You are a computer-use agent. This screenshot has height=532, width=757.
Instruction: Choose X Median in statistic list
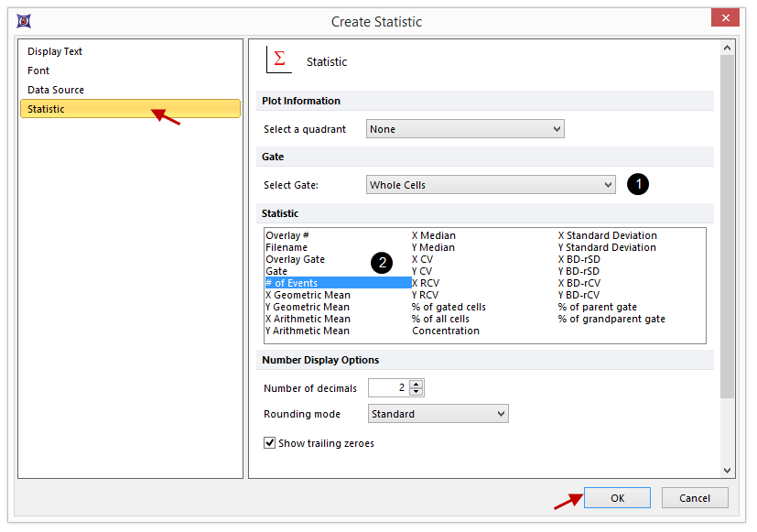[433, 235]
